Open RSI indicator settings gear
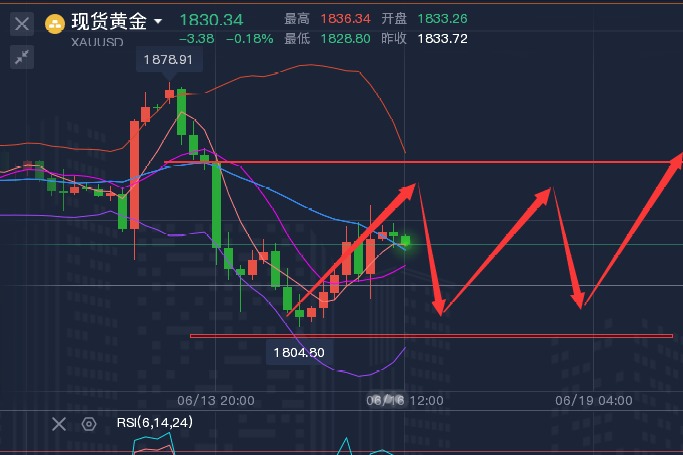 tap(88, 423)
